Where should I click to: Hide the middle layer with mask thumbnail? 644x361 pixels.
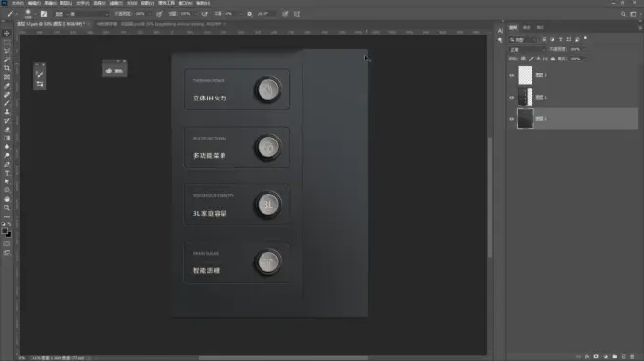coord(511,98)
